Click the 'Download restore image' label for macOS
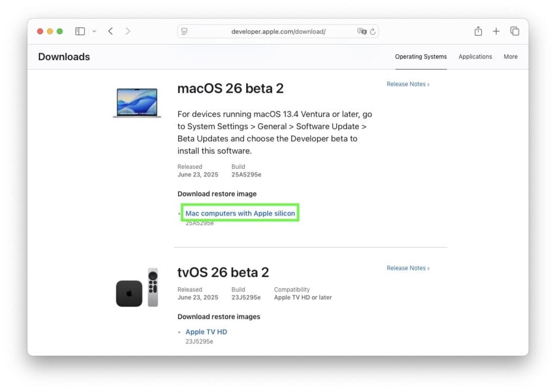Viewport: 556px width, 392px height. pyautogui.click(x=217, y=194)
